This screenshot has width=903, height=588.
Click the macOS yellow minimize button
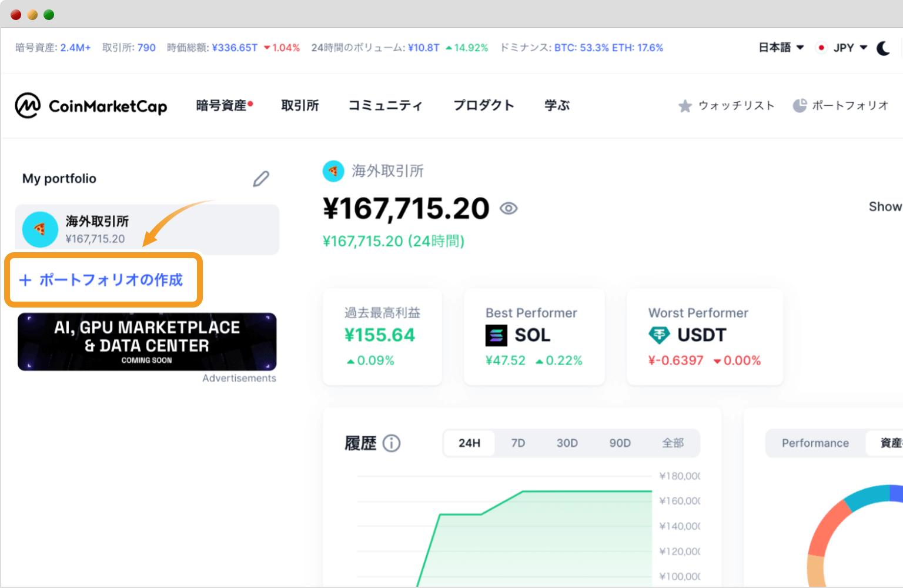click(x=32, y=15)
